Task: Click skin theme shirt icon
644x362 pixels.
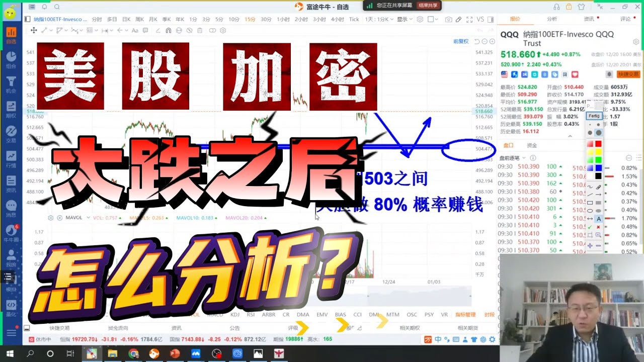Action: (582, 7)
